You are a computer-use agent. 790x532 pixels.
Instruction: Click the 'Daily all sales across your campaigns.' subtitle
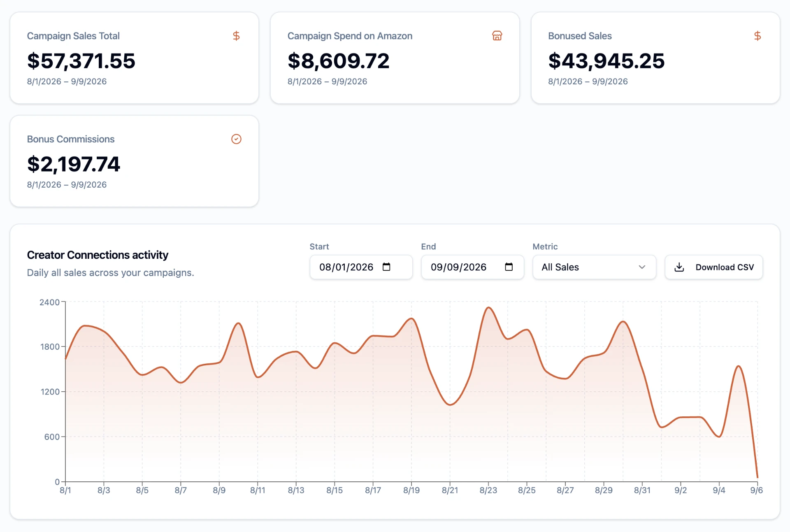pos(110,273)
